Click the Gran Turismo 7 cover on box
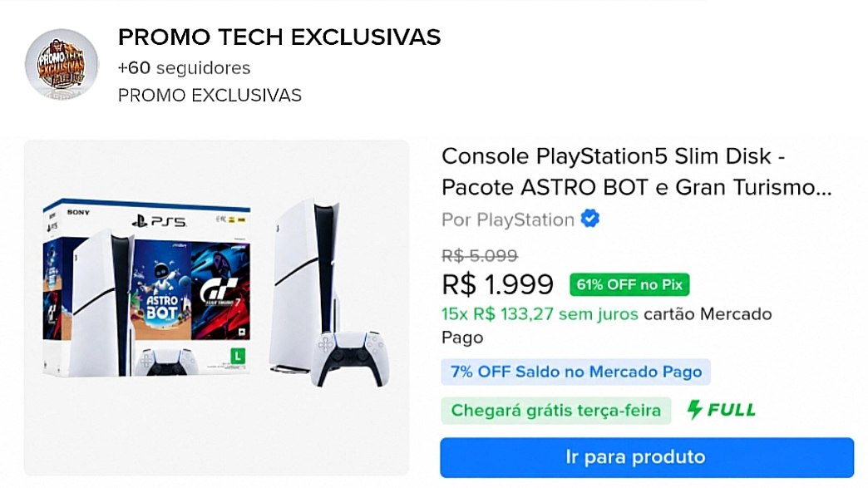 click(x=220, y=290)
